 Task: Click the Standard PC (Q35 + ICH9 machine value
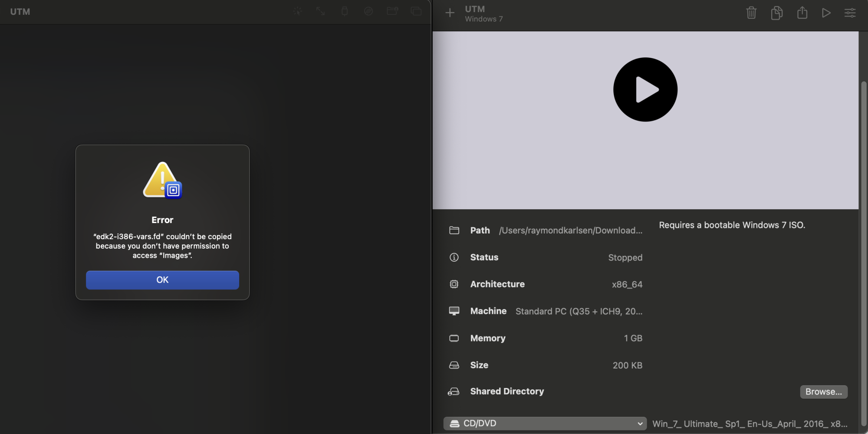[x=579, y=312]
